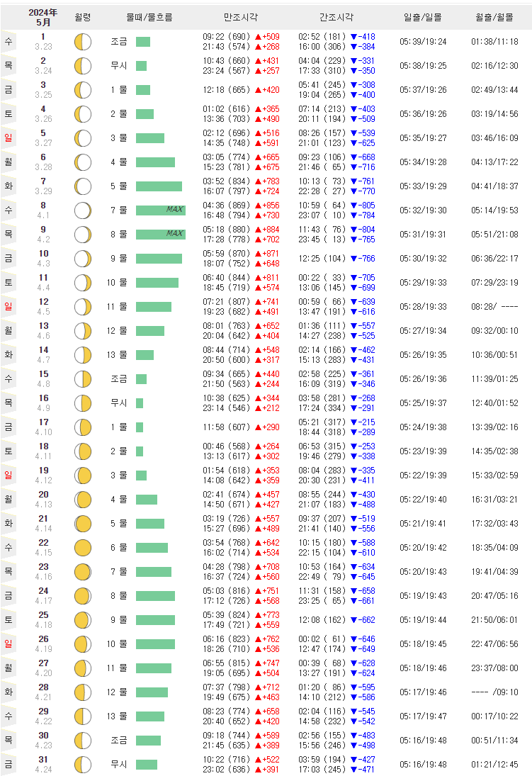Click the tidal flow bar for May 8 marked MAX
The image size is (532, 776).
(161, 210)
